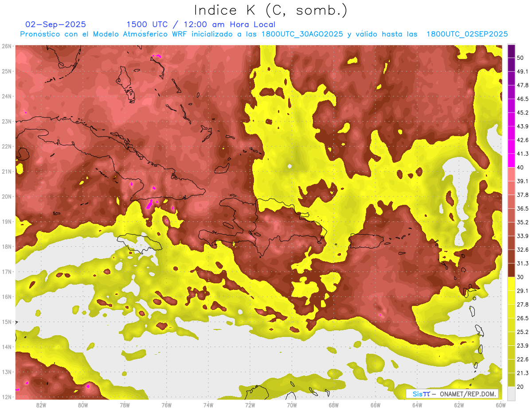Click the colorbar value "42.6"
The height and width of the screenshot is (411, 532).
click(x=522, y=140)
